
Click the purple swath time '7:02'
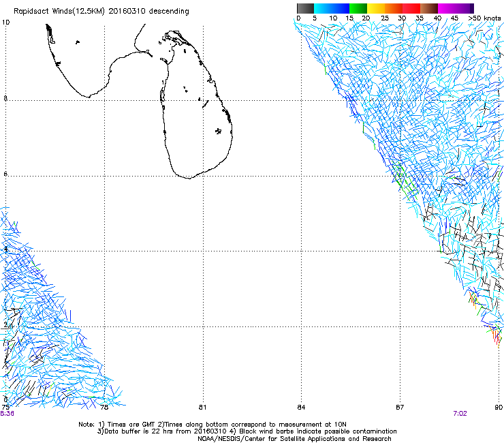point(460,414)
